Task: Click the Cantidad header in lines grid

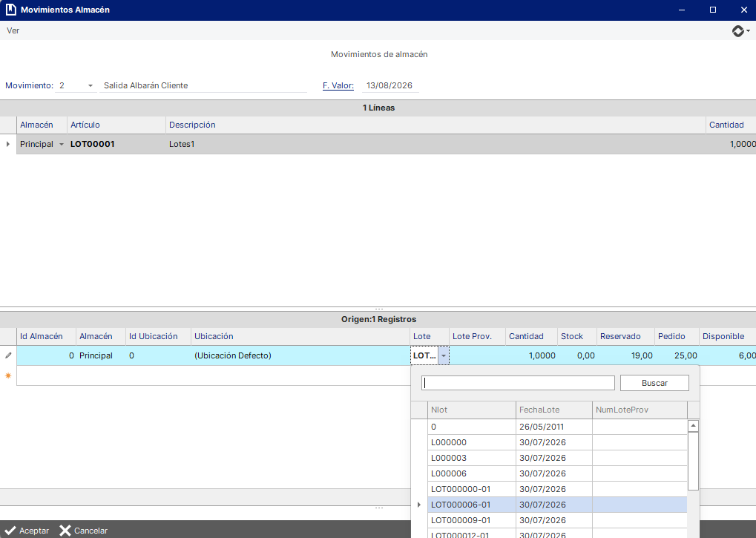Action: pyautogui.click(x=731, y=125)
